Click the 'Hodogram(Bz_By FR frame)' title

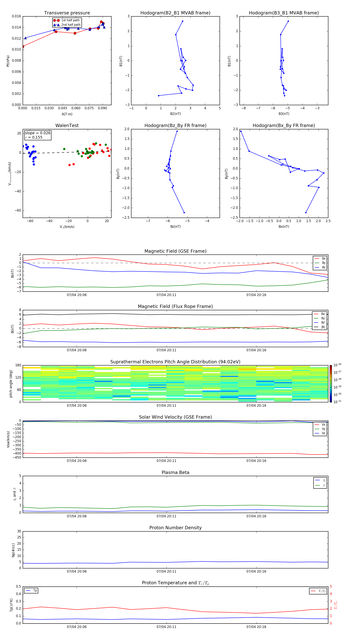point(175,125)
